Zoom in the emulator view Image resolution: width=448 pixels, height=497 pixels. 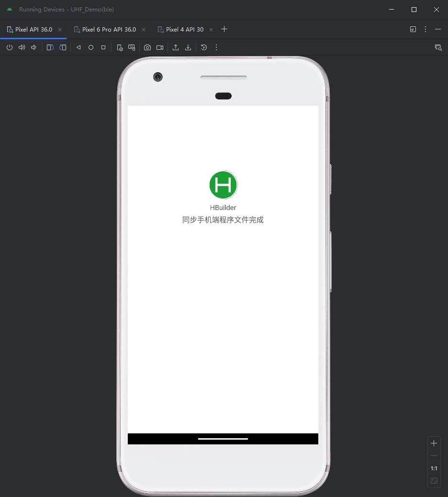tap(434, 443)
